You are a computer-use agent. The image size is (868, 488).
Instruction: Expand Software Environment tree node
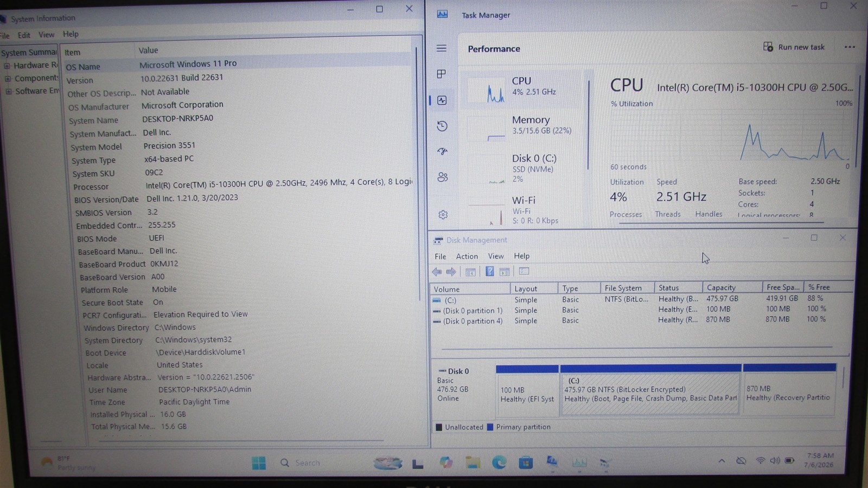tap(9, 92)
